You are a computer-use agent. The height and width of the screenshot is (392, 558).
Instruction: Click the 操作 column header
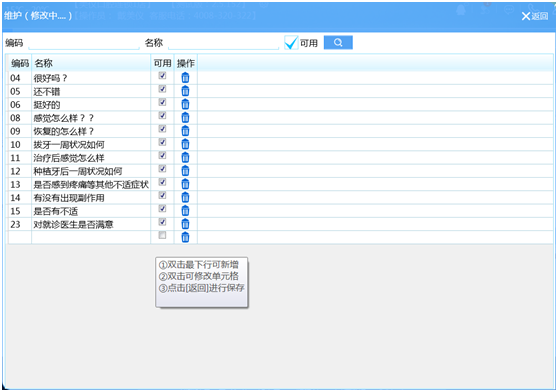point(185,63)
